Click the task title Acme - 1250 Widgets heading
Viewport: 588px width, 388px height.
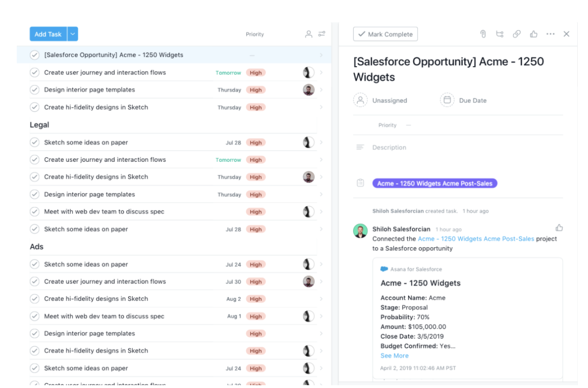coord(449,69)
